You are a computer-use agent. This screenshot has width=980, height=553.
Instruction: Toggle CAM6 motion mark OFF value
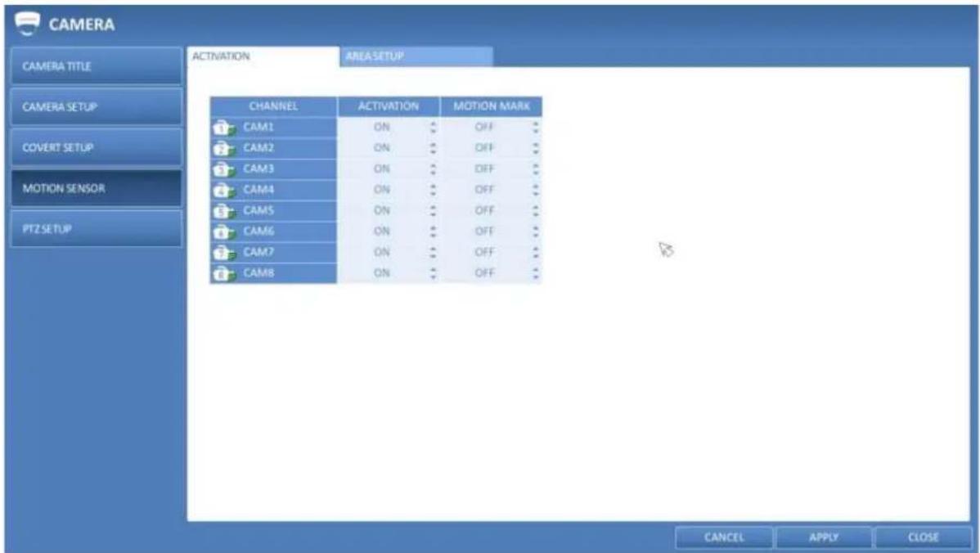point(484,232)
